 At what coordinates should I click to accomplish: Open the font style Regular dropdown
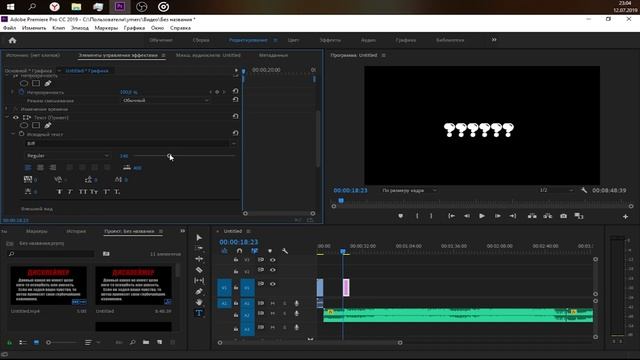(x=68, y=156)
